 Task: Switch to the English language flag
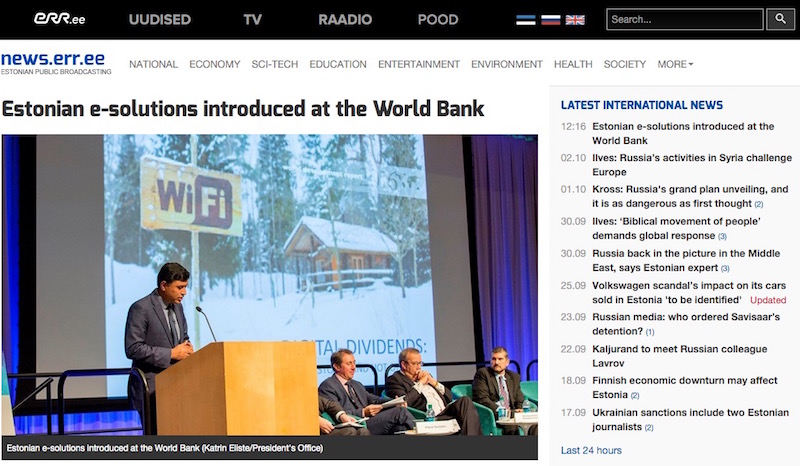pos(575,20)
